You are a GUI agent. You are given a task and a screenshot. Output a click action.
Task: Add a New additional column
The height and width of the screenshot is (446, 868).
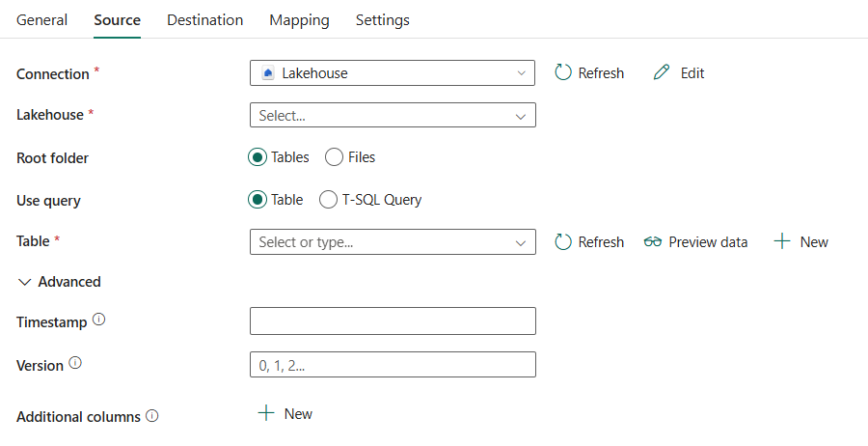[x=285, y=413]
